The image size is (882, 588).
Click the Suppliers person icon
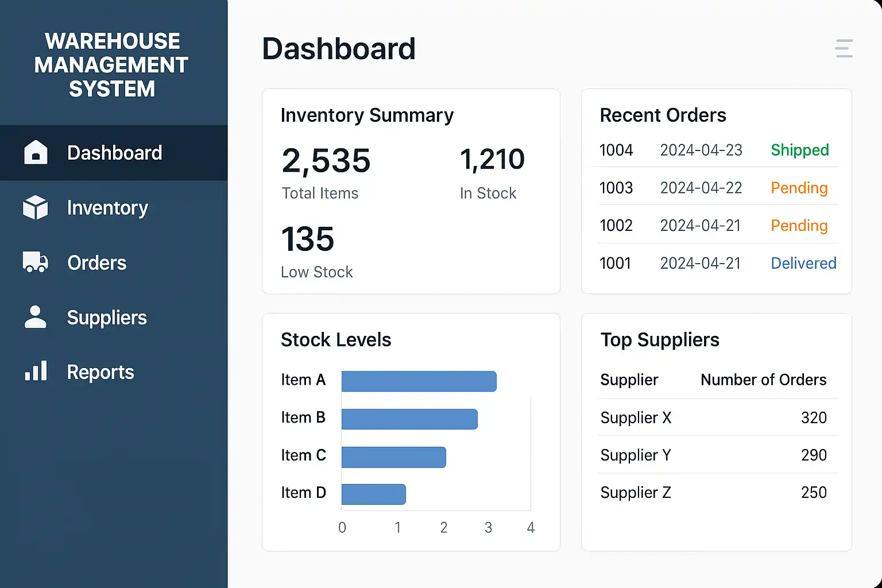click(x=36, y=317)
